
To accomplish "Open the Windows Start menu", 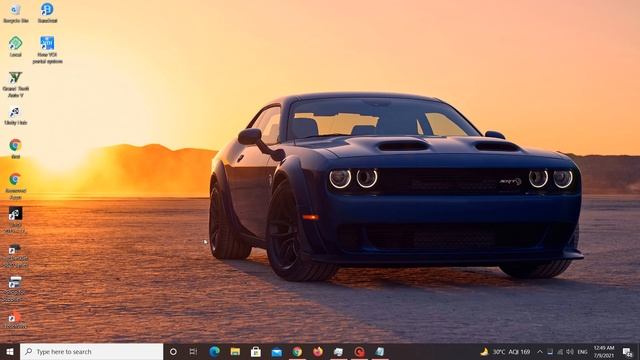I will point(10,351).
